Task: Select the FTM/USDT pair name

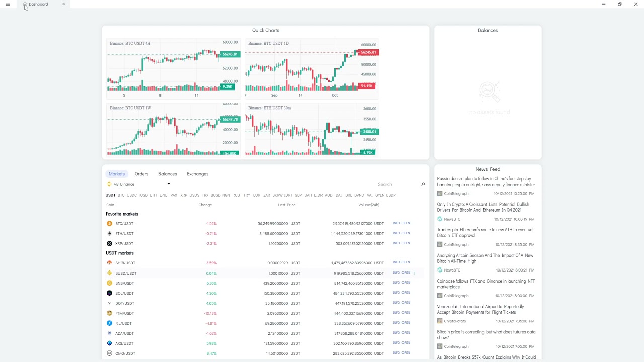Action: (x=125, y=313)
